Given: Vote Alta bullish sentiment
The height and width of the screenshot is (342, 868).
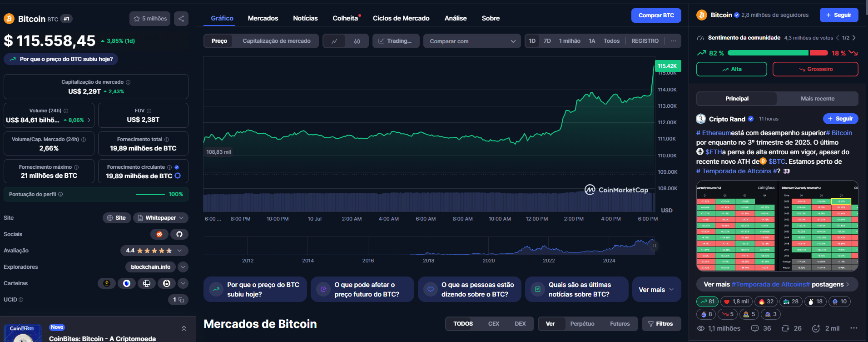Looking at the screenshot, I should pos(731,69).
